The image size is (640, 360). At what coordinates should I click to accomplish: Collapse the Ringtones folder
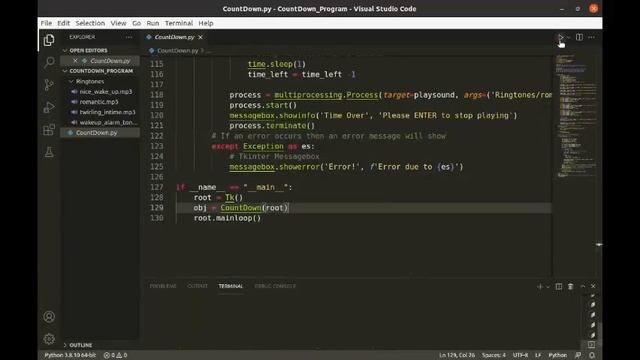[89, 81]
